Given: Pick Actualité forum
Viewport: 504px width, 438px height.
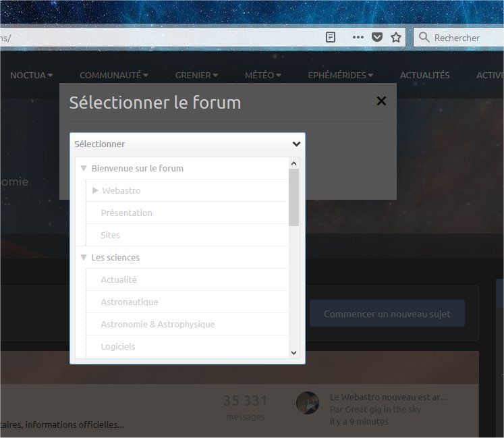Looking at the screenshot, I should 119,280.
